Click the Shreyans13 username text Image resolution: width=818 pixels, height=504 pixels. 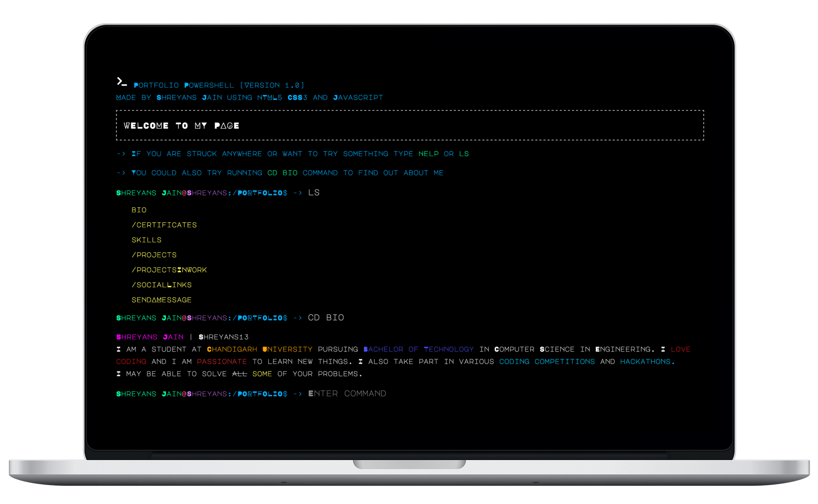[x=224, y=337]
